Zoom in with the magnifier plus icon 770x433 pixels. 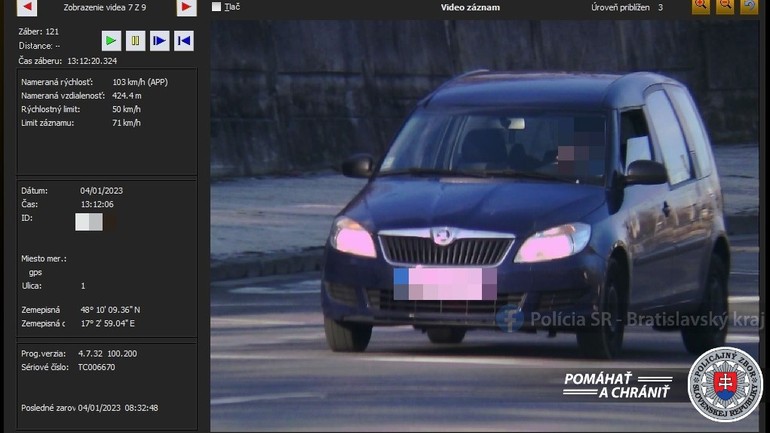point(701,7)
